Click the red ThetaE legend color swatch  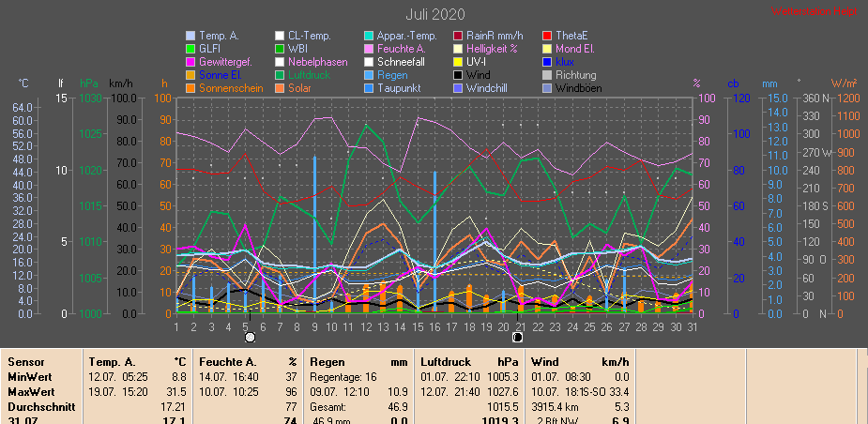[547, 36]
